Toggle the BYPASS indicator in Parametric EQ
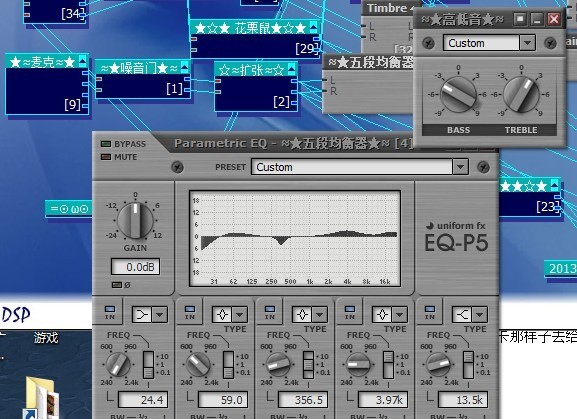 click(106, 144)
